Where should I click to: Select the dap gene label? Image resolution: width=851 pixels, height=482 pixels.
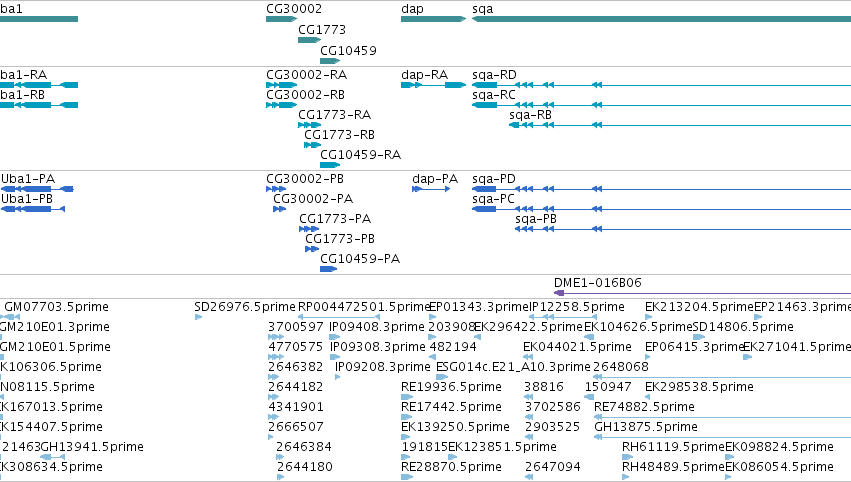(412, 9)
